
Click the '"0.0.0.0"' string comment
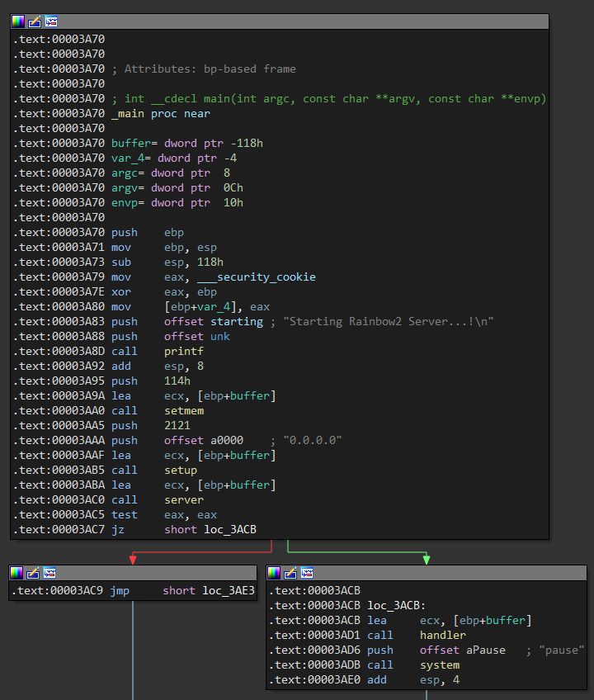313,441
